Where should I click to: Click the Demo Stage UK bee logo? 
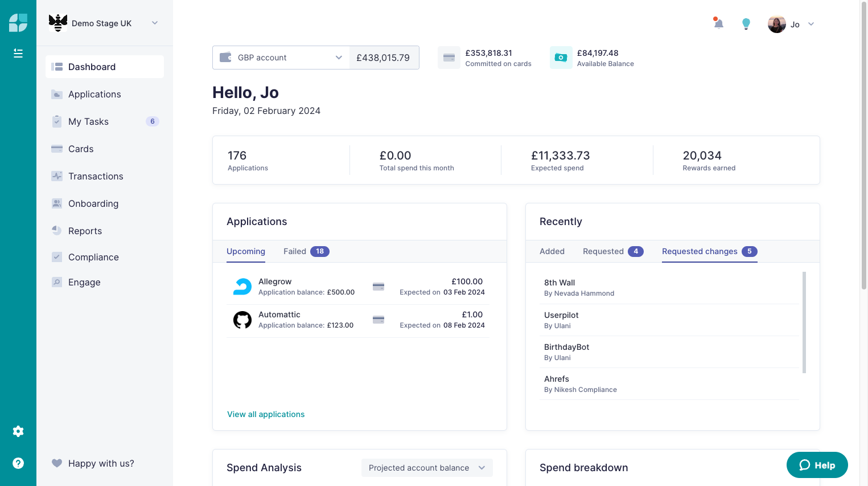tap(58, 23)
